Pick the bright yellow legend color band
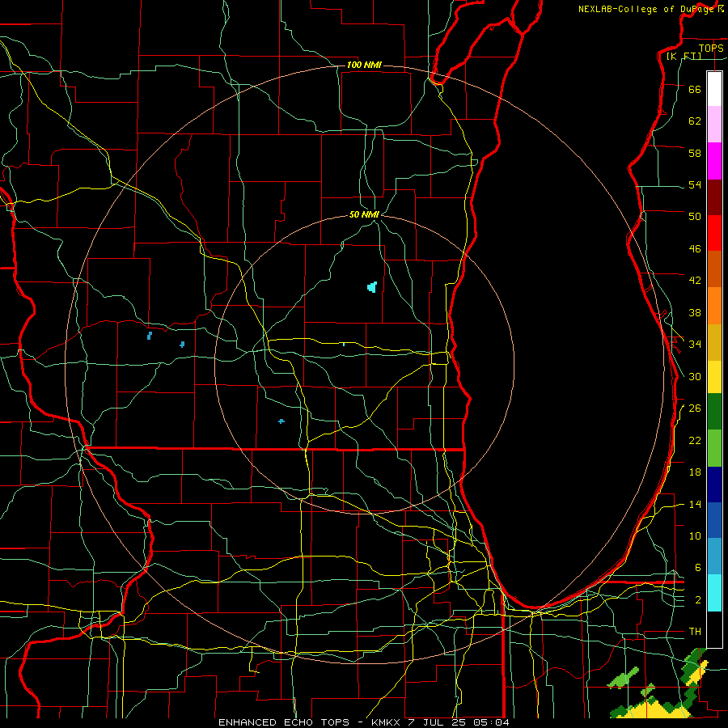 714,376
